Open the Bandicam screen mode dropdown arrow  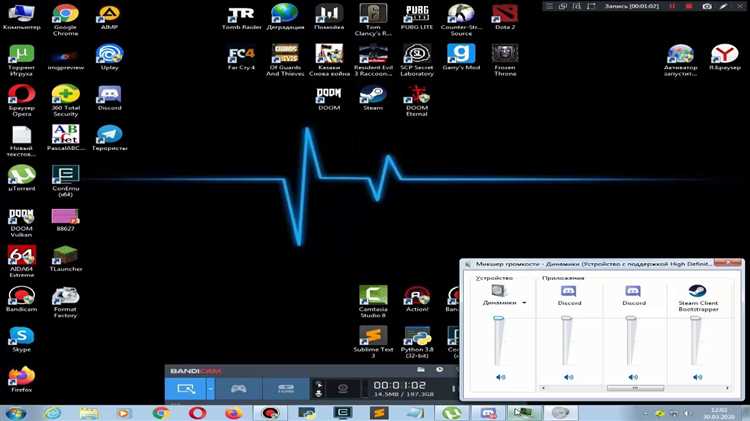[210, 388]
